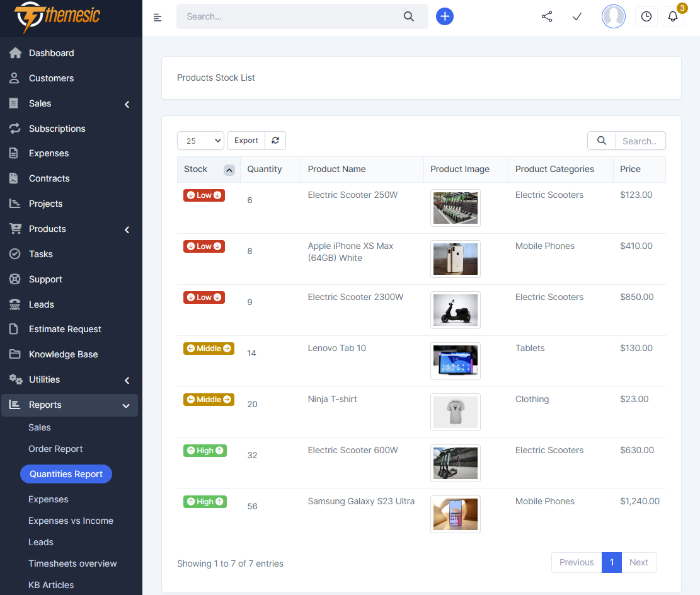Expand the Sales menu chevron
The height and width of the screenshot is (595, 700).
pos(126,104)
